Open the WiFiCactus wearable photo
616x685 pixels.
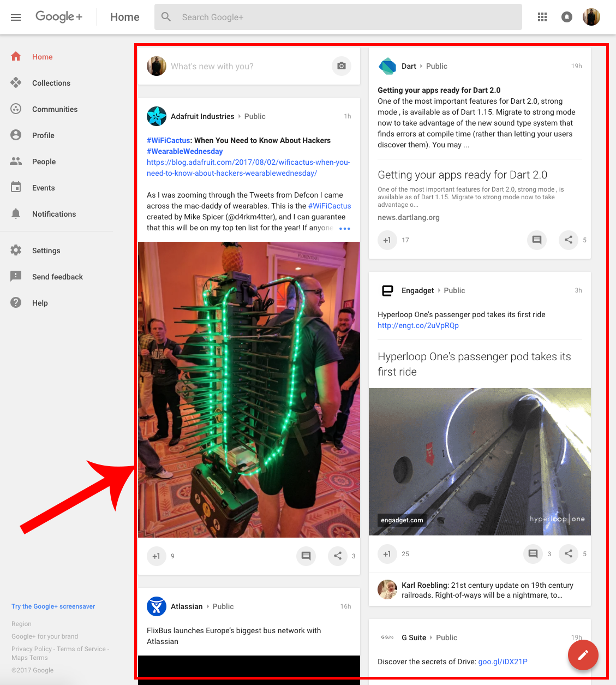(249, 390)
